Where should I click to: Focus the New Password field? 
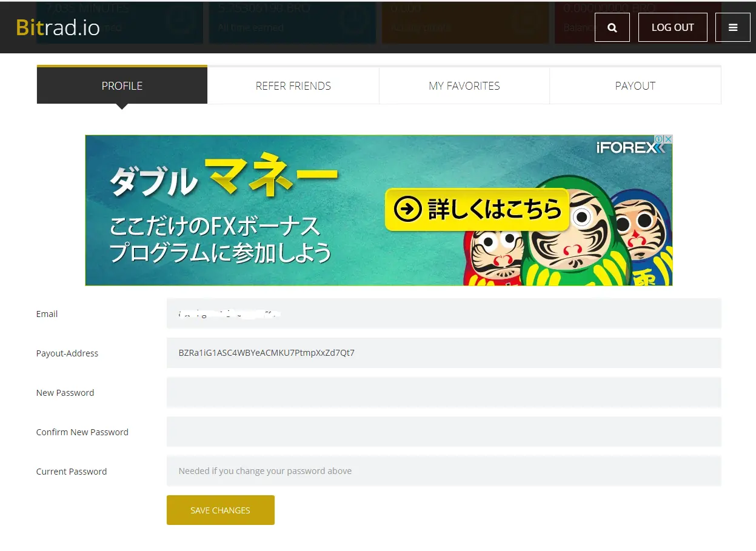coord(444,392)
